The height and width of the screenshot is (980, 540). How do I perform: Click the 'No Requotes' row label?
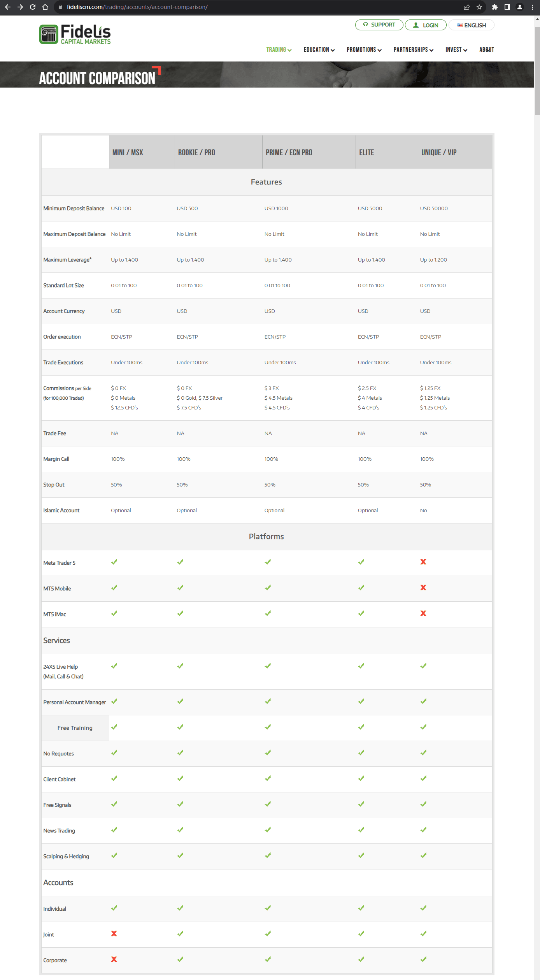(58, 754)
